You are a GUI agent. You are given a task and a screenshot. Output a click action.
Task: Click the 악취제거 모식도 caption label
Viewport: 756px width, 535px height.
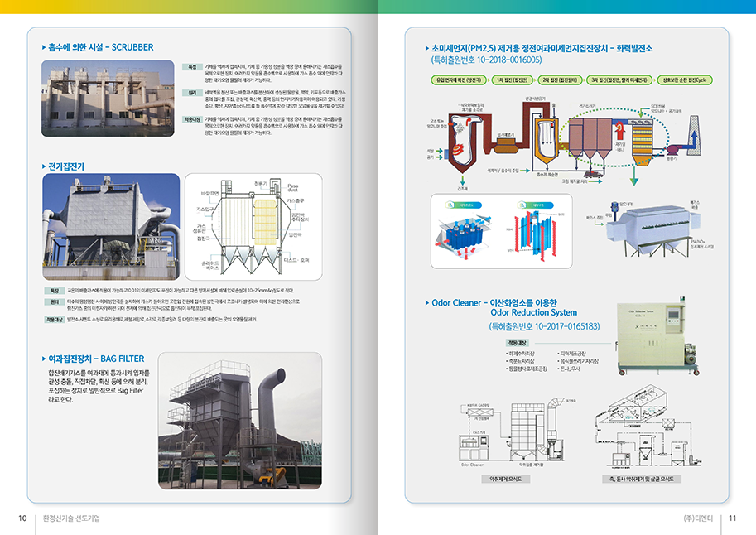click(508, 479)
